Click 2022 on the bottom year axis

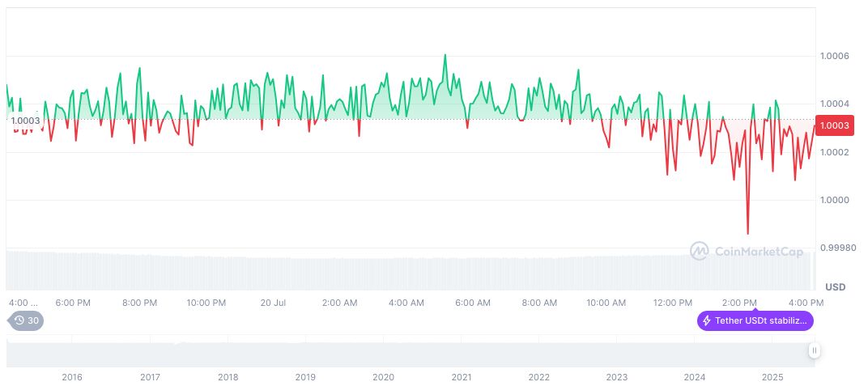coord(539,377)
